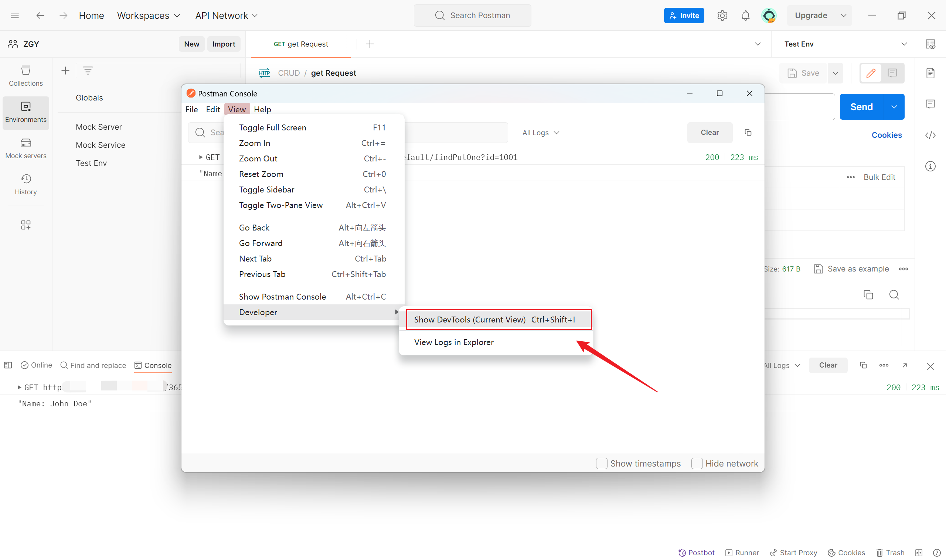Open All Logs filter in Postman Console window

coord(541,133)
